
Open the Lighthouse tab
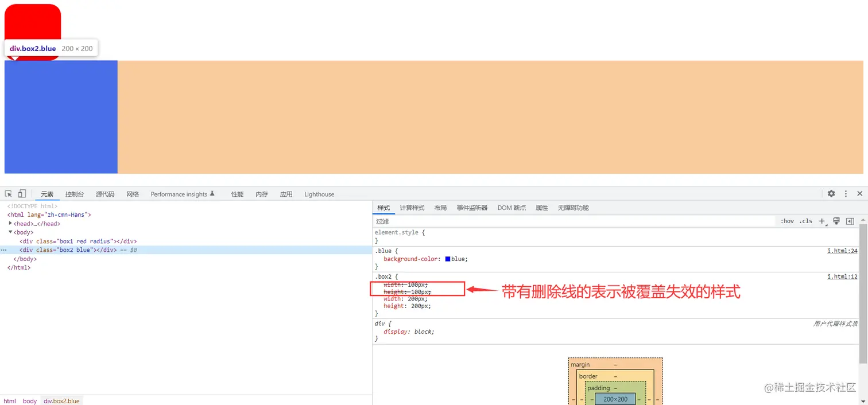319,194
